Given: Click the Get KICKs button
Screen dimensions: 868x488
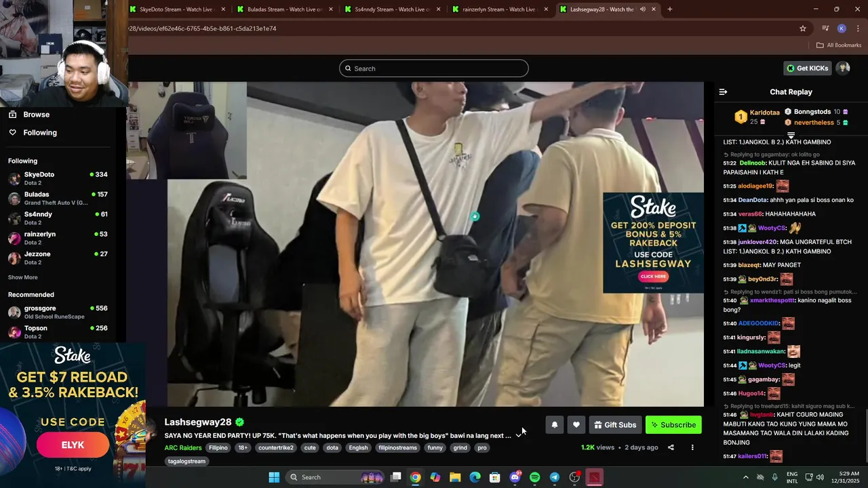Looking at the screenshot, I should 808,68.
